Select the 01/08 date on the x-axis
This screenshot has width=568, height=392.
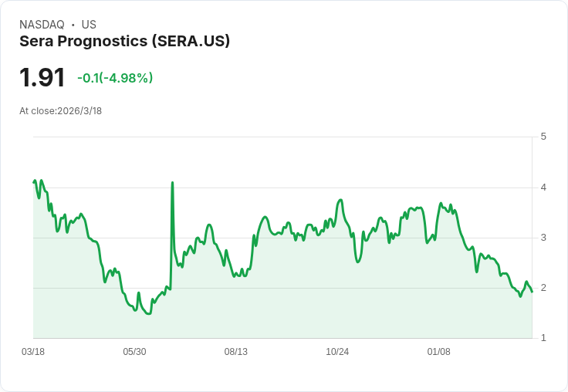438,352
